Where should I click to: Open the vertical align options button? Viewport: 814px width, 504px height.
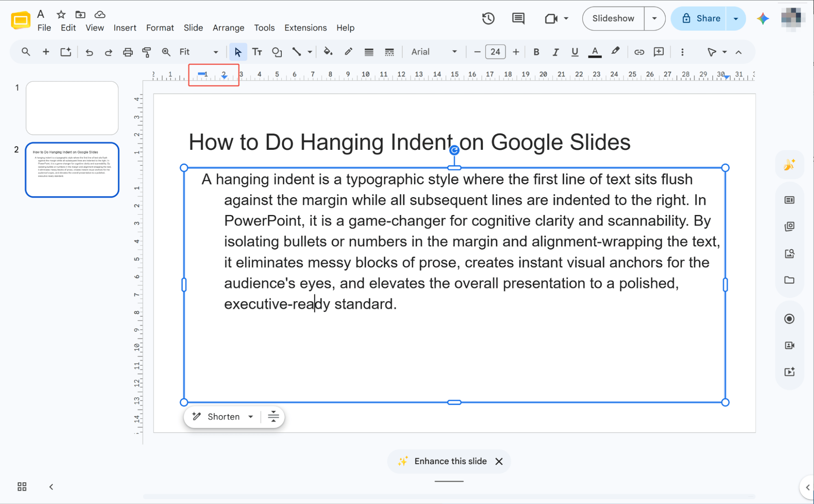(273, 416)
